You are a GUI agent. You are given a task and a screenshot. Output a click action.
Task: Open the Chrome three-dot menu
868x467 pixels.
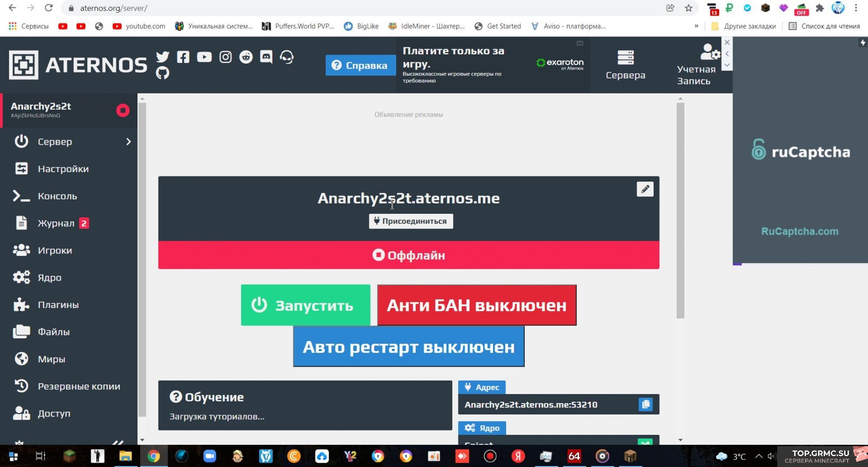point(856,8)
